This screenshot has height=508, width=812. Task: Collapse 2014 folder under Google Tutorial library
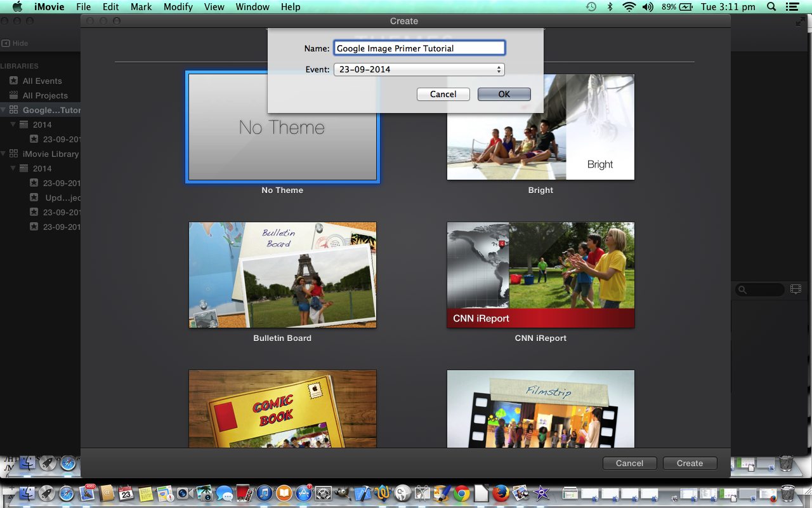pos(13,124)
